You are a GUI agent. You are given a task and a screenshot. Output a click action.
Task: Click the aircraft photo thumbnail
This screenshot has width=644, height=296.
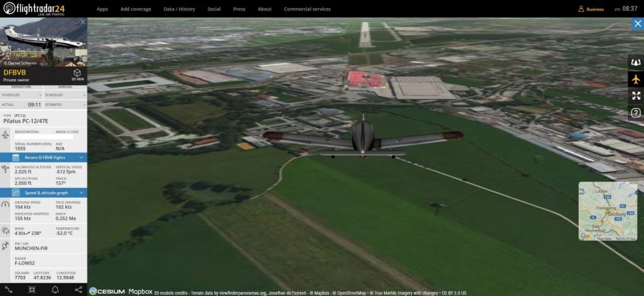point(43,42)
